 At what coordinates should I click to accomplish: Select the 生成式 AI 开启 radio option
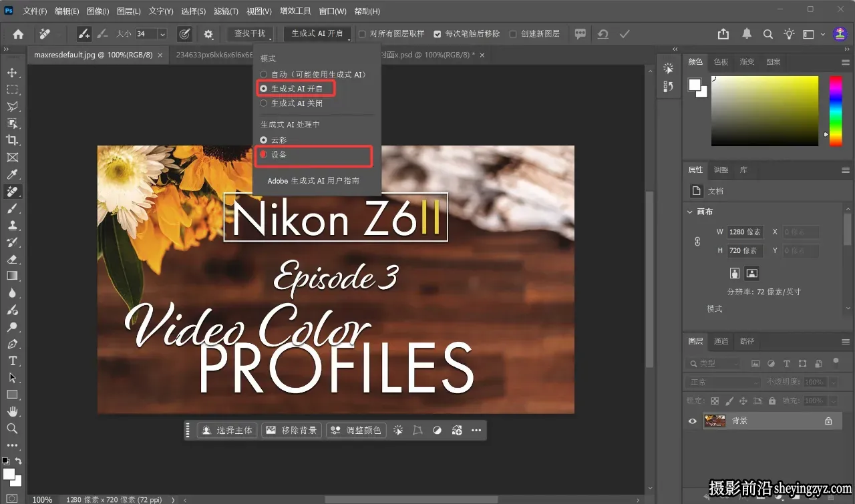(264, 89)
